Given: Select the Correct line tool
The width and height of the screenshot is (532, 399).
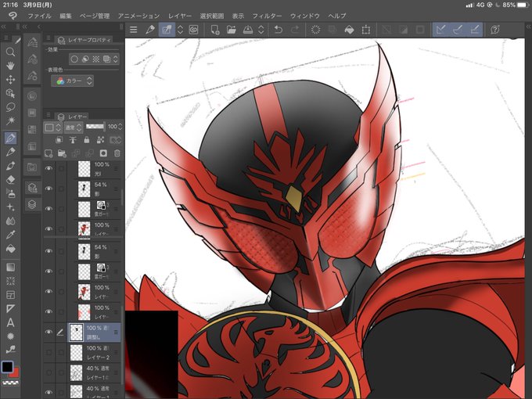Looking at the screenshot, I should pos(10,350).
